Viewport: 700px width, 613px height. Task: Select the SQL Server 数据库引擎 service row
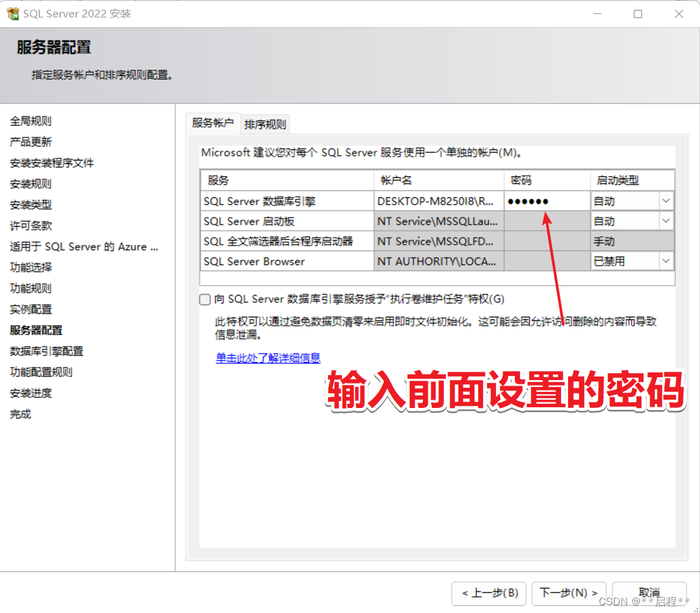click(x=287, y=202)
